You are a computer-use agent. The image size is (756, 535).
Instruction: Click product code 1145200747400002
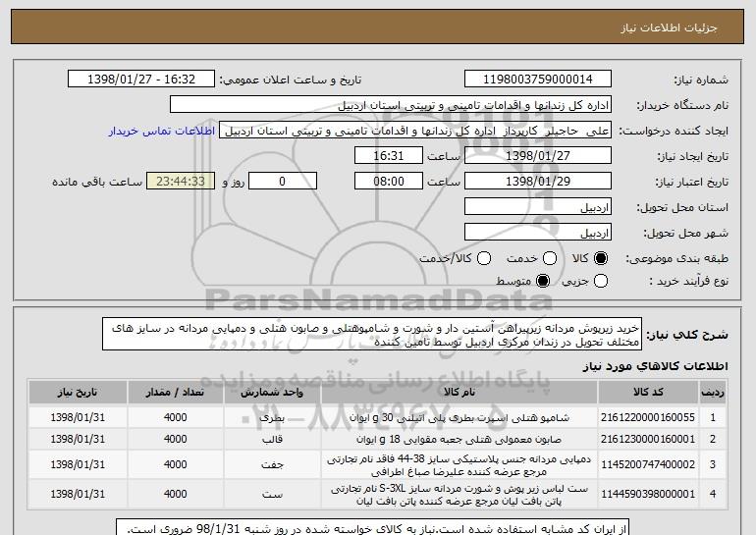648,464
